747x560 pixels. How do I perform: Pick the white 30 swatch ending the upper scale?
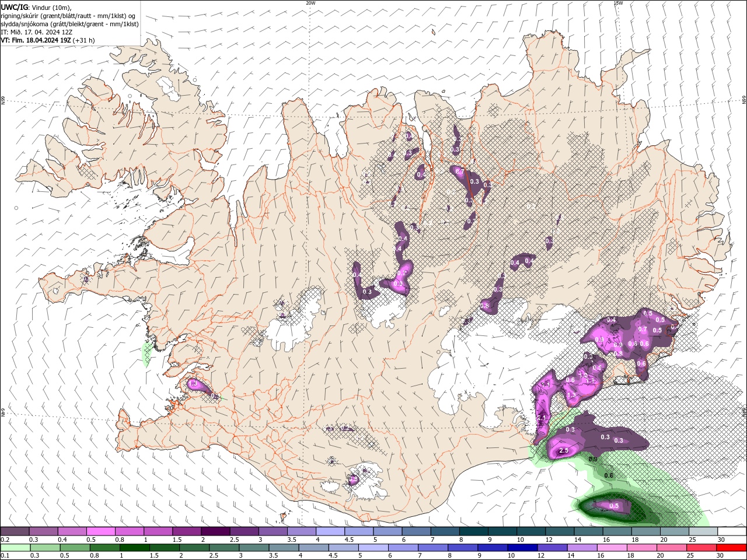tap(732, 531)
